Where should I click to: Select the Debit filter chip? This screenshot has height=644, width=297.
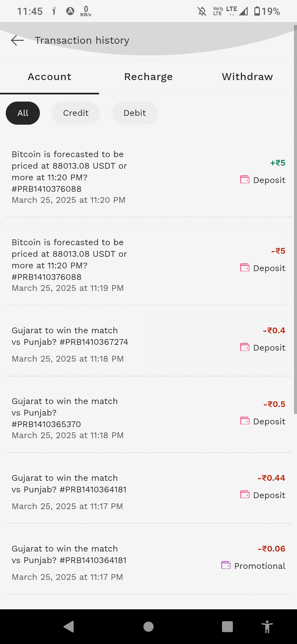tap(135, 113)
